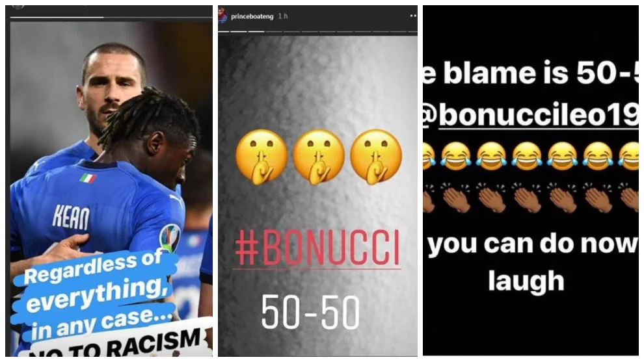Open the princeboateng username link
Screen dimensions: 644x362
click(x=252, y=16)
